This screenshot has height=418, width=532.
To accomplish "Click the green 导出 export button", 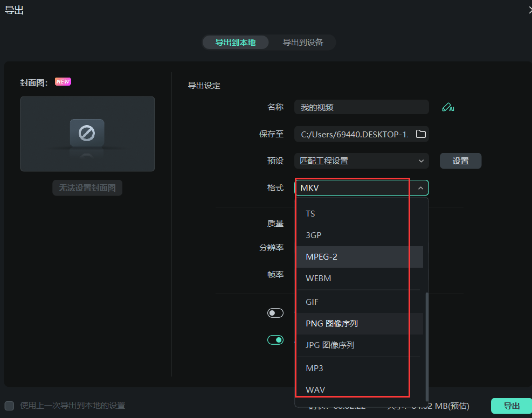I will (511, 406).
